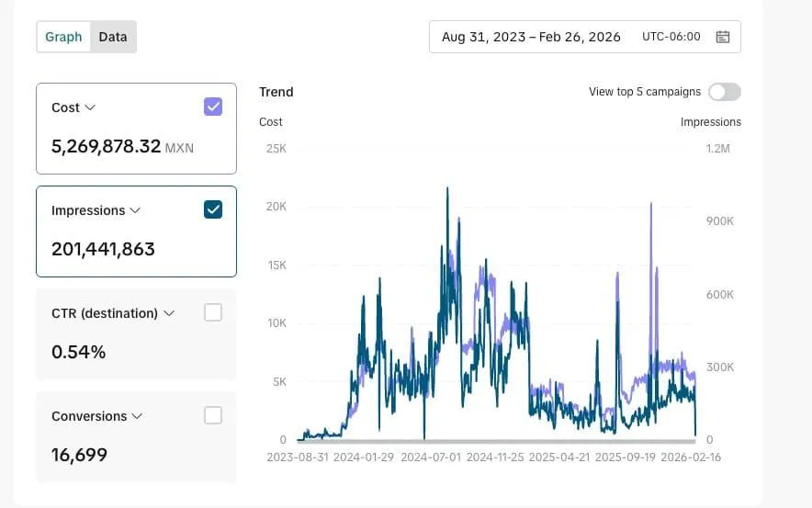This screenshot has width=812, height=508.
Task: Enable the CTR (destination) checkbox
Action: (x=213, y=312)
